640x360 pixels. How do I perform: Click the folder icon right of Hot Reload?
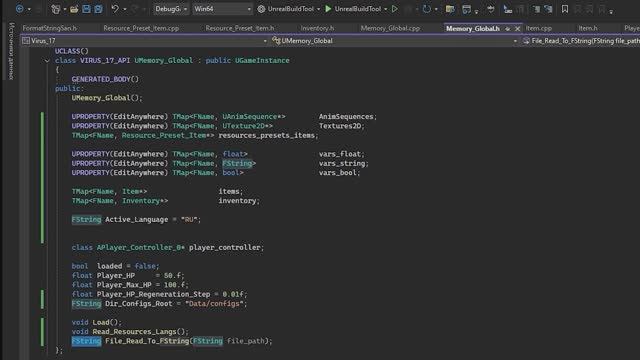pos(450,9)
